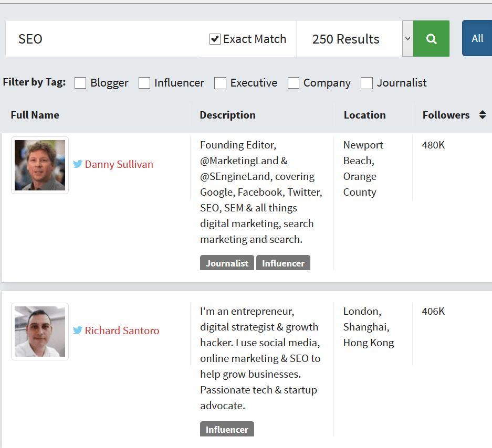Uncheck the Exact Match checkbox
The image size is (492, 448).
coord(215,39)
